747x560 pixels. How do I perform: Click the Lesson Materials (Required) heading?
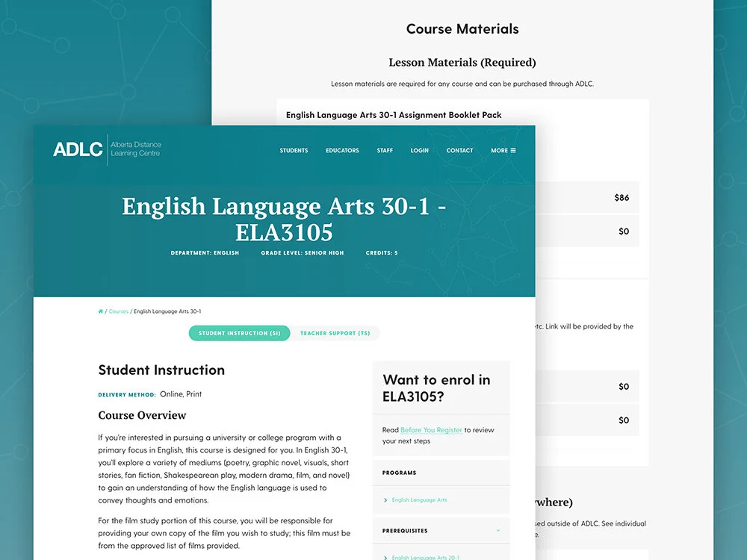(x=462, y=63)
